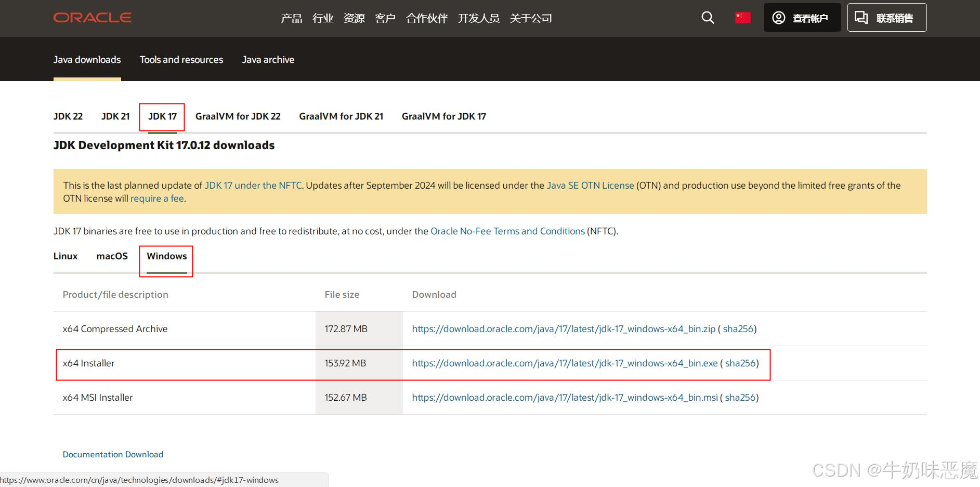The image size is (980, 487).
Task: Click the x64 Compressed Archive description
Action: pos(115,329)
